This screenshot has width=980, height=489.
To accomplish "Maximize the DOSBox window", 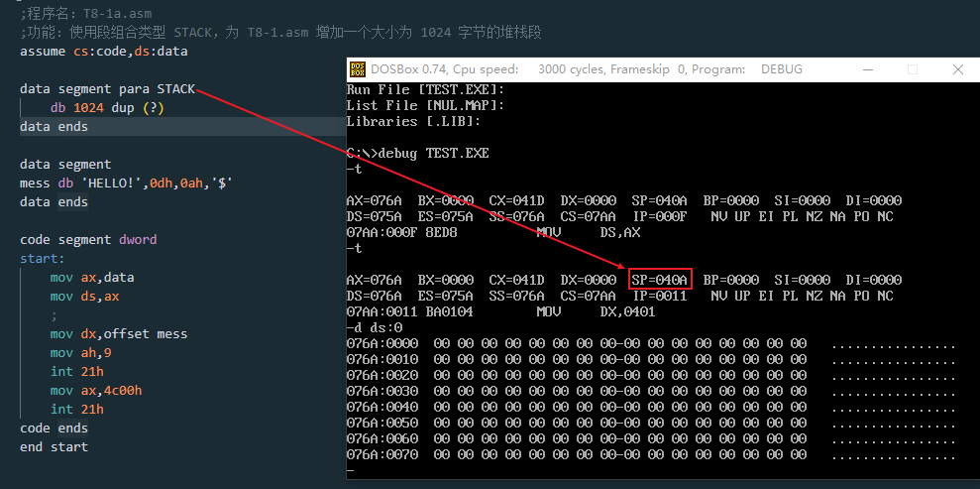I will [913, 69].
